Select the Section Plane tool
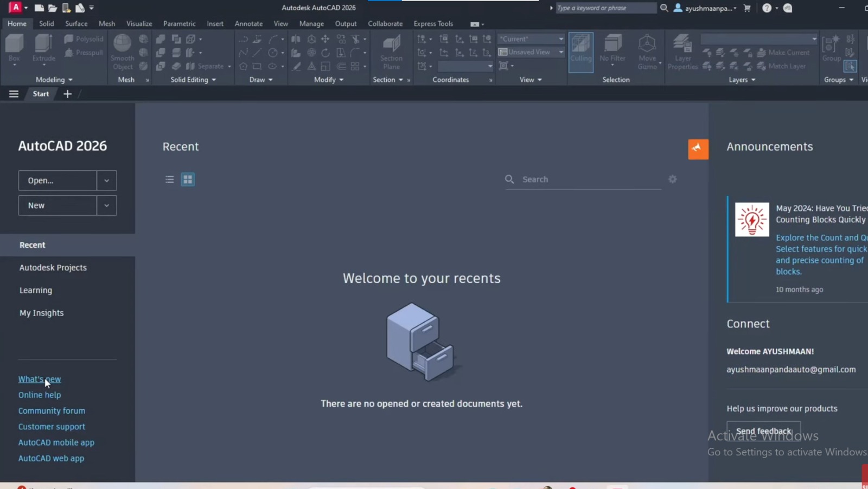Viewport: 868px width, 489px height. pyautogui.click(x=391, y=52)
